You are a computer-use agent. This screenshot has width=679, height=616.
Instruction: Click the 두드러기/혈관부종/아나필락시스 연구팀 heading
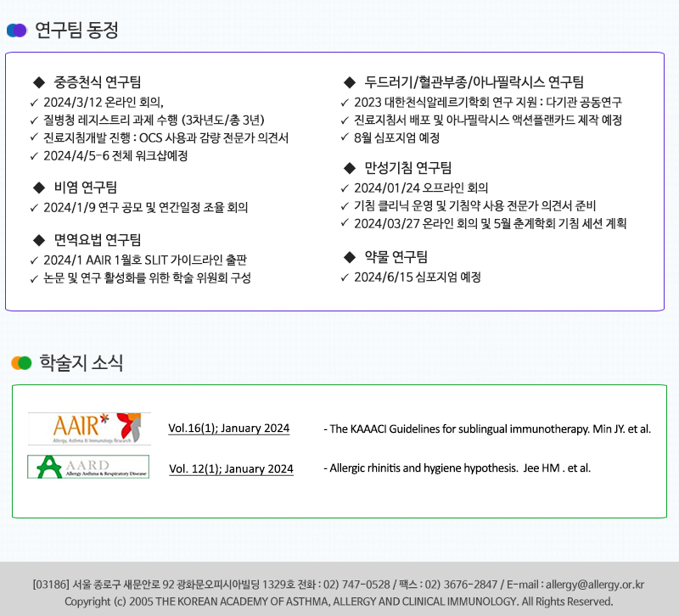click(x=474, y=82)
